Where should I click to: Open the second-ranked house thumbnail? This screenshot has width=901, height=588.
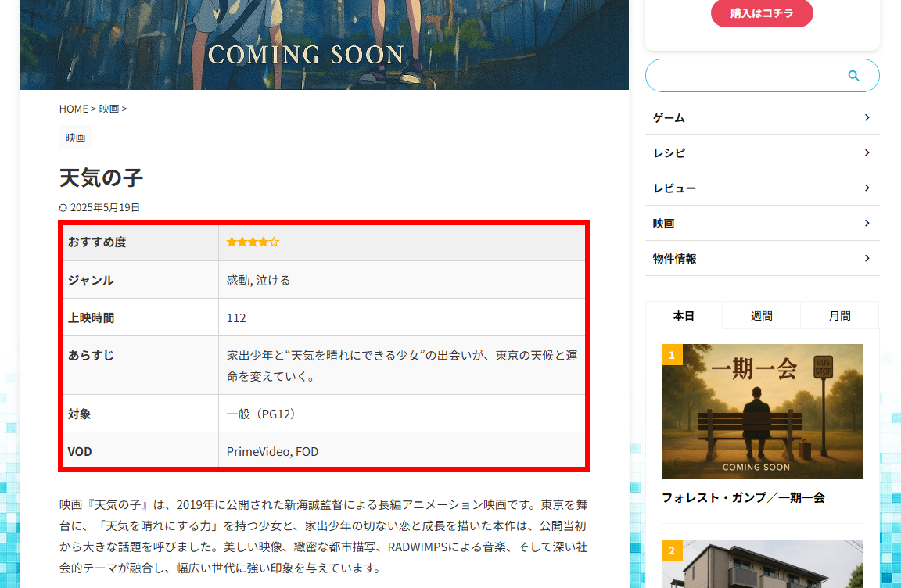point(762,564)
